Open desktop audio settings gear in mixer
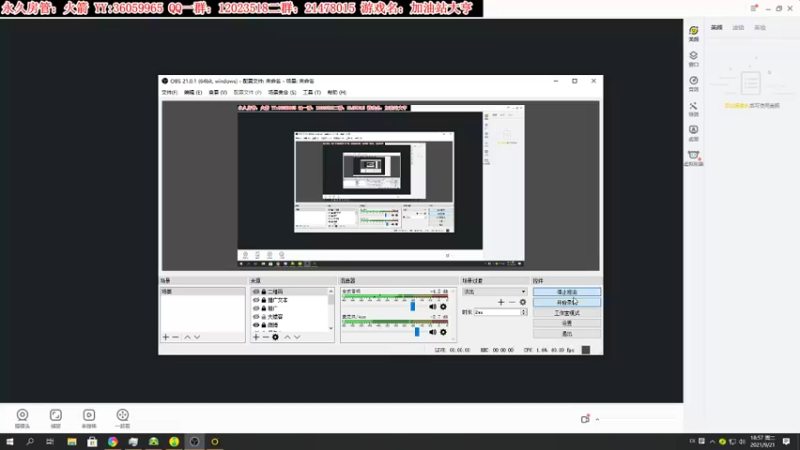This screenshot has height=450, width=800. pyautogui.click(x=443, y=307)
